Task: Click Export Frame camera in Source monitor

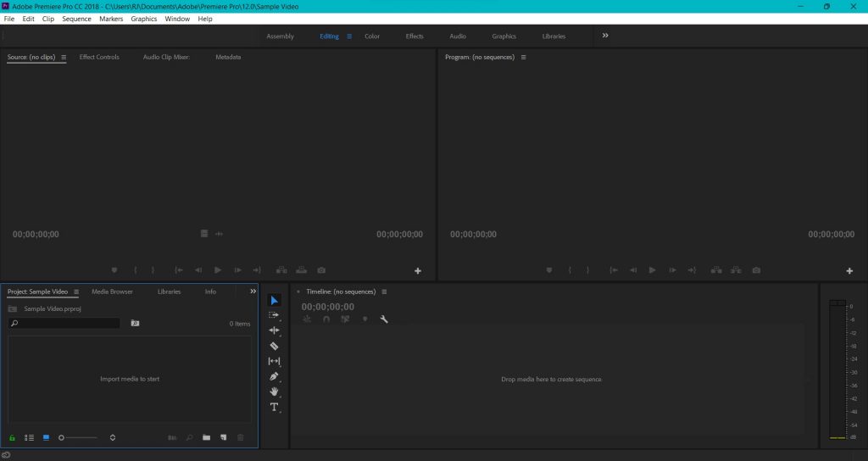Action: pyautogui.click(x=321, y=270)
